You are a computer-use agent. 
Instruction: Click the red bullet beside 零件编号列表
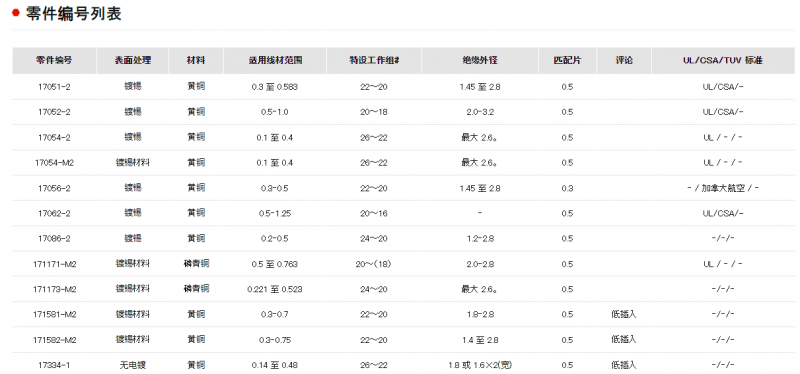pos(16,13)
